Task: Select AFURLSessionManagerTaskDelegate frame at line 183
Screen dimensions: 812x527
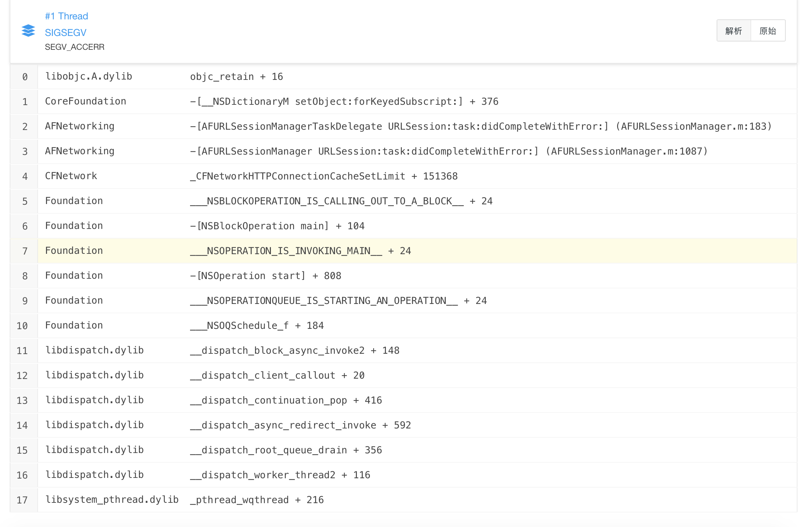Action: pos(404,126)
